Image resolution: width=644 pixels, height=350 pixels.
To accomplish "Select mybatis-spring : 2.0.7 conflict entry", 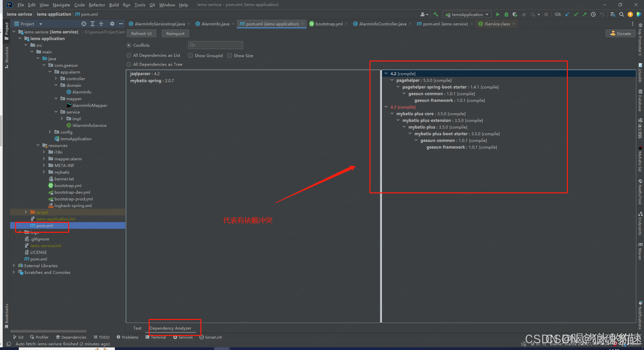I will 152,80.
